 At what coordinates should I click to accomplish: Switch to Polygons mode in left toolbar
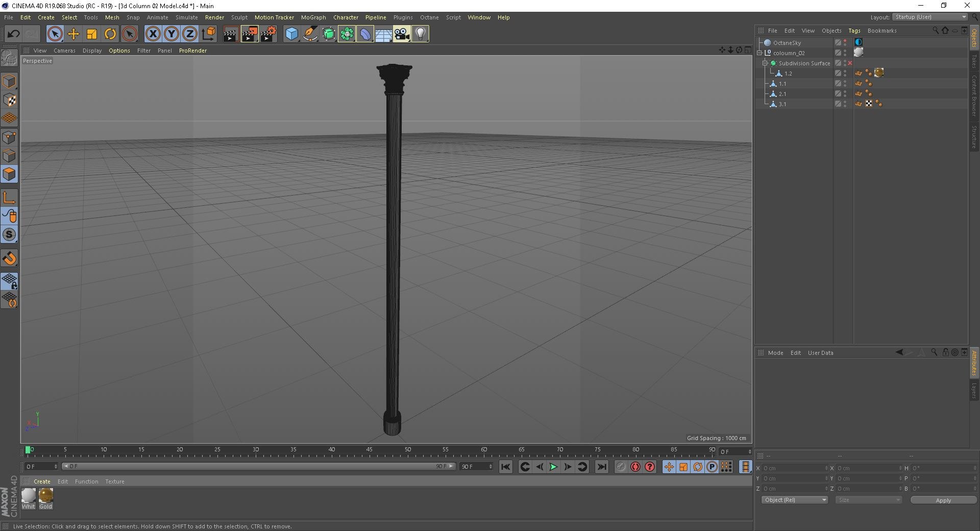[9, 174]
